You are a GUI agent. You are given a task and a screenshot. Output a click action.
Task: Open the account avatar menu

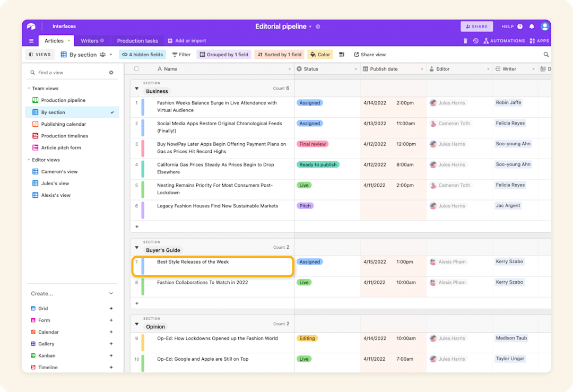tap(544, 26)
